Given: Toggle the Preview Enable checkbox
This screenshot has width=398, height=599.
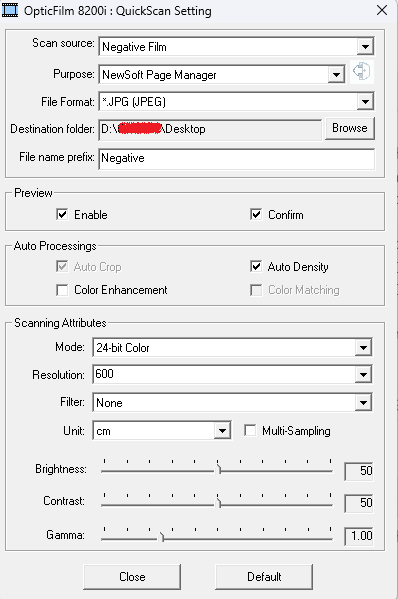Looking at the screenshot, I should click(x=62, y=214).
